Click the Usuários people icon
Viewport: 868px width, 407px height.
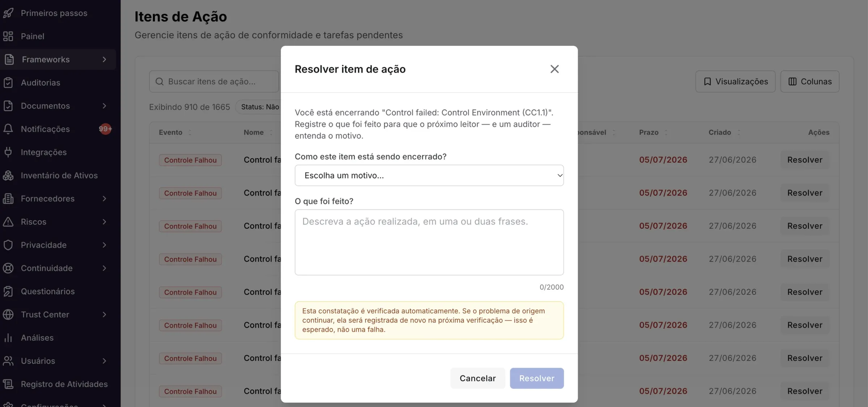pyautogui.click(x=8, y=361)
